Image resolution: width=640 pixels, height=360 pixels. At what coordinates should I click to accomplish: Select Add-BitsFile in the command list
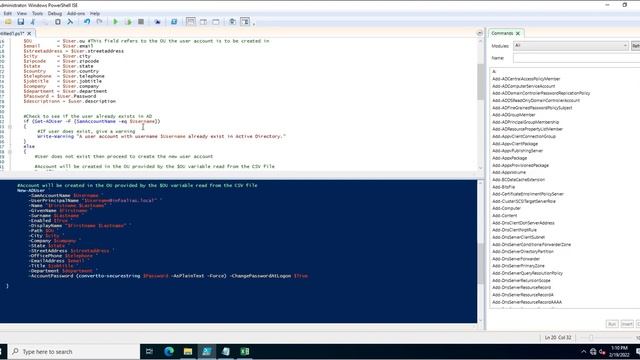(503, 187)
